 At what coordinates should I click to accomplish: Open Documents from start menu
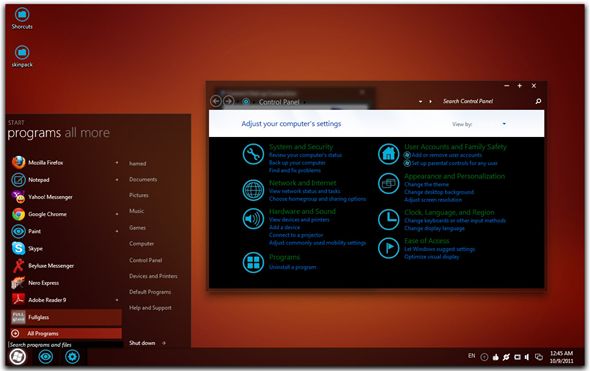click(x=143, y=179)
